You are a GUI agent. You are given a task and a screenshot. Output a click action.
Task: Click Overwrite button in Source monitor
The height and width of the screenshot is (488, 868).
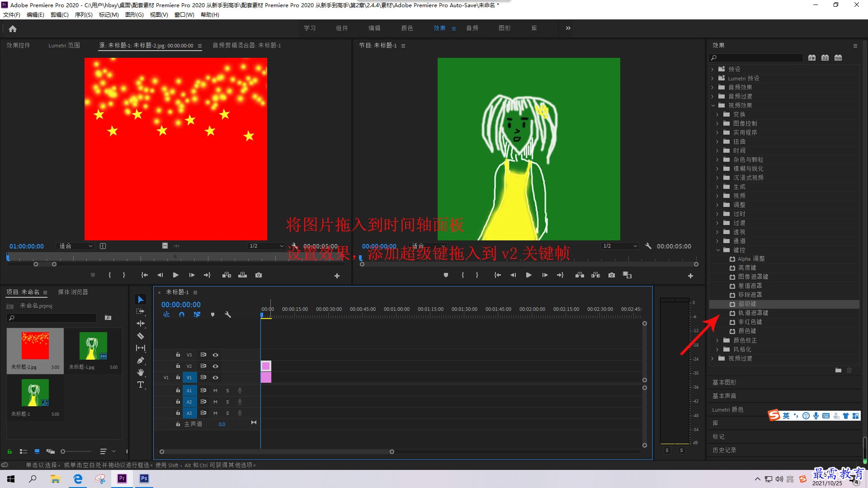(243, 275)
